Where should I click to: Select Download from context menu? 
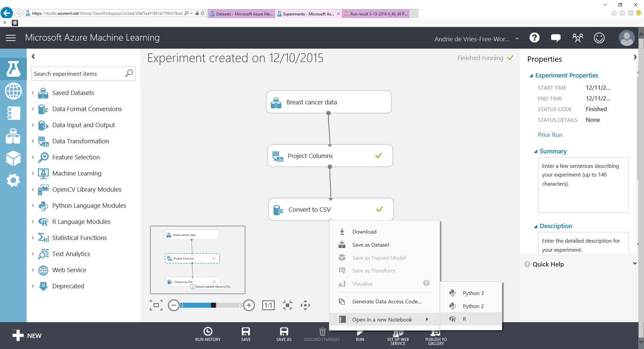point(384,232)
